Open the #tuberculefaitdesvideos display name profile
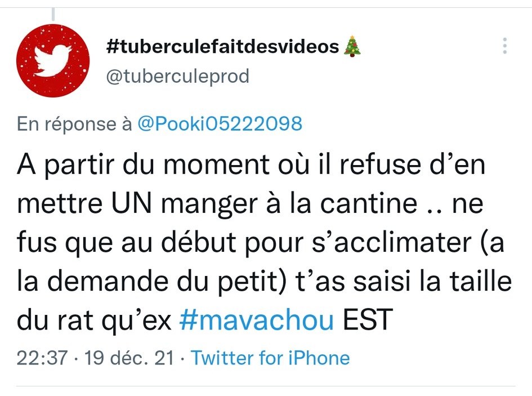Image resolution: width=532 pixels, height=396 pixels. coord(222,46)
